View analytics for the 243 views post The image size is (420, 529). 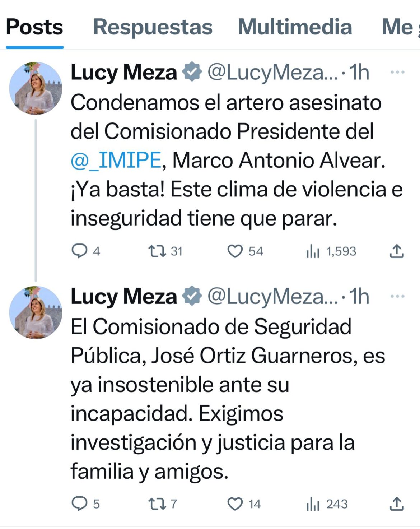pos(313,504)
